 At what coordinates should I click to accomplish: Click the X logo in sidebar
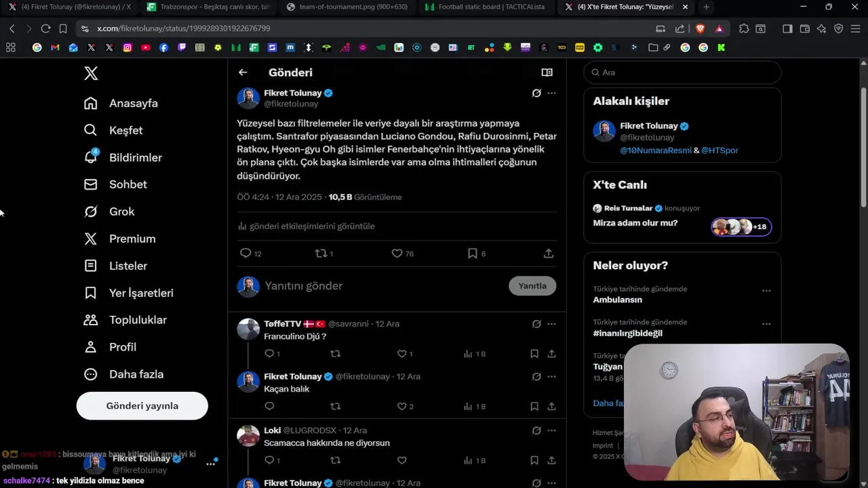click(x=91, y=73)
